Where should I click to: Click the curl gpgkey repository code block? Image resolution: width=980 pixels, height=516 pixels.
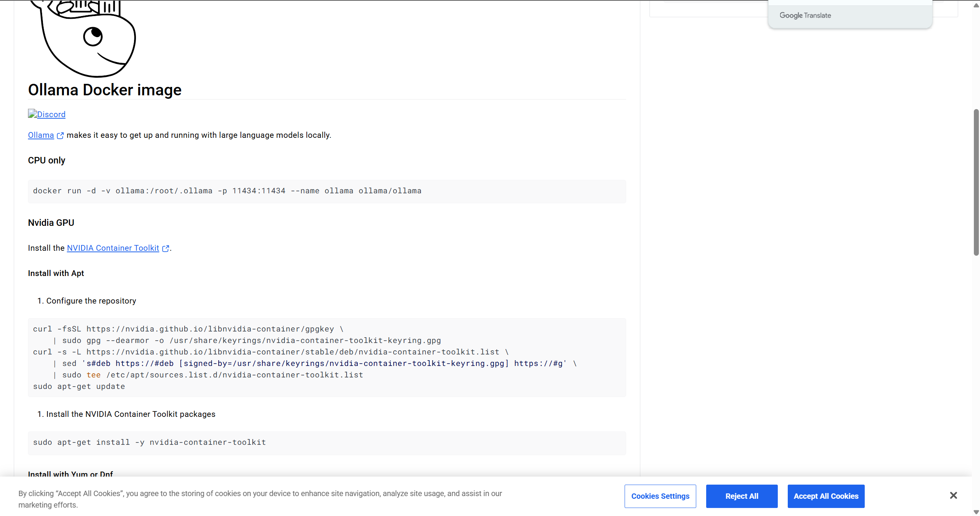[x=326, y=357]
